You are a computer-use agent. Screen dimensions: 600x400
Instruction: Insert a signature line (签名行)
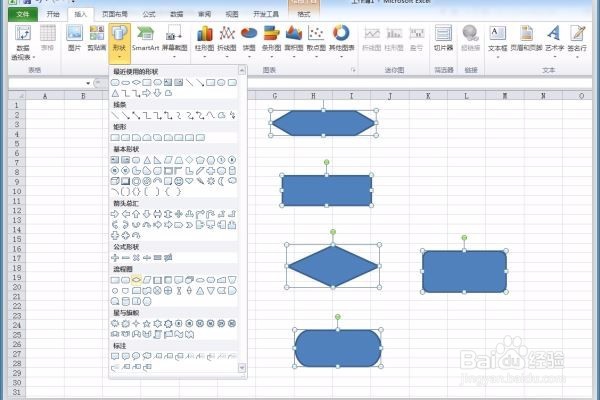point(577,41)
